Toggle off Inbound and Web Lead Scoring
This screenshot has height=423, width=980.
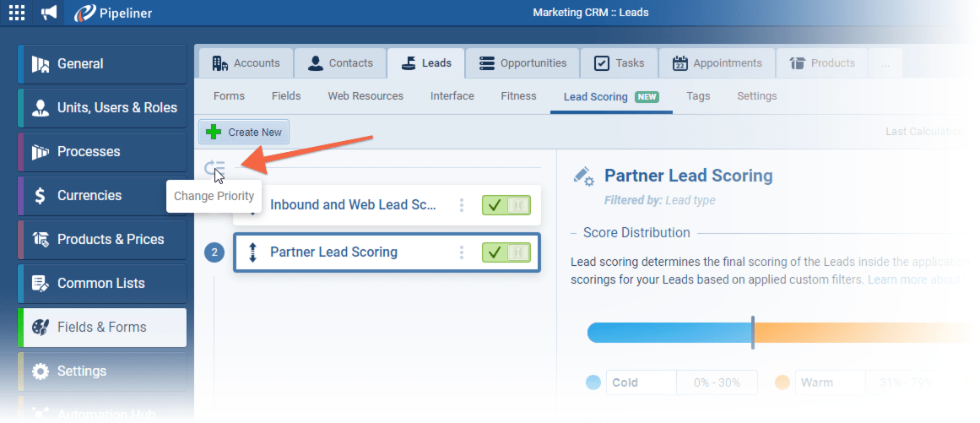[506, 205]
